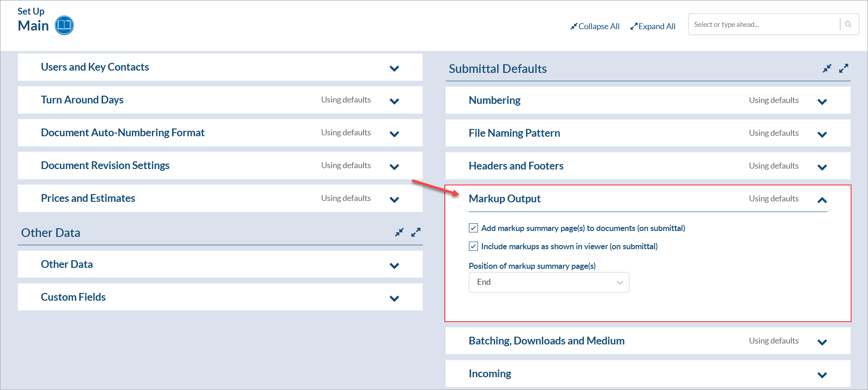Expand Users and Key Contacts chevron
Screen dimensions: 868x390
[395, 68]
